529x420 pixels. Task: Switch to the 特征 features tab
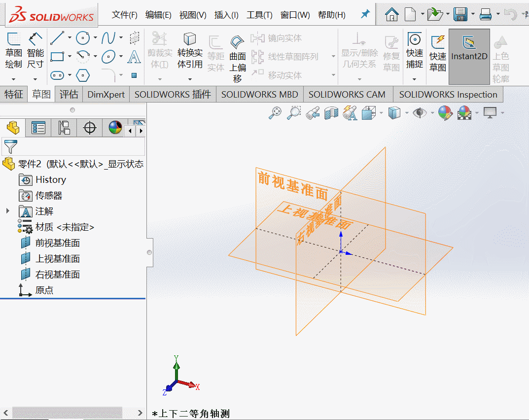[x=13, y=95]
